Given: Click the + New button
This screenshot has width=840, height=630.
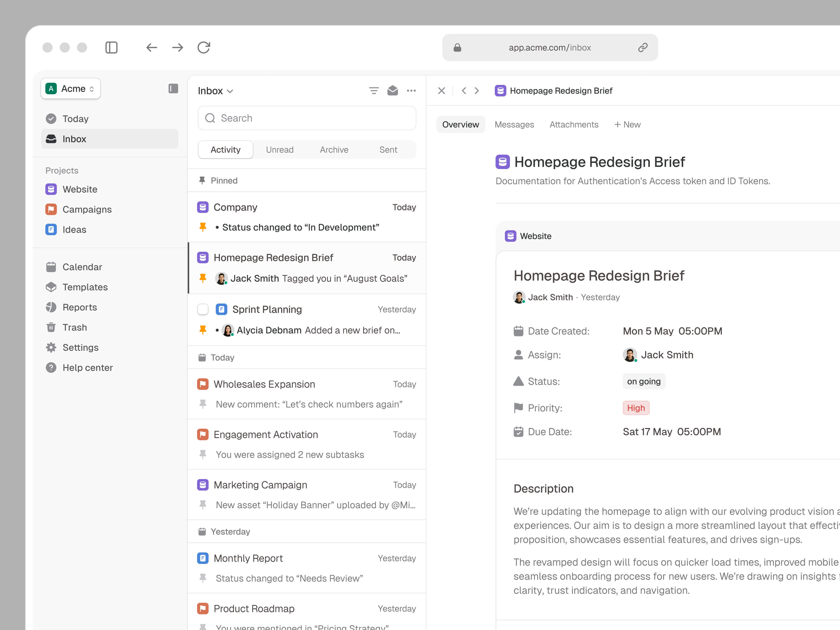Looking at the screenshot, I should pos(627,125).
